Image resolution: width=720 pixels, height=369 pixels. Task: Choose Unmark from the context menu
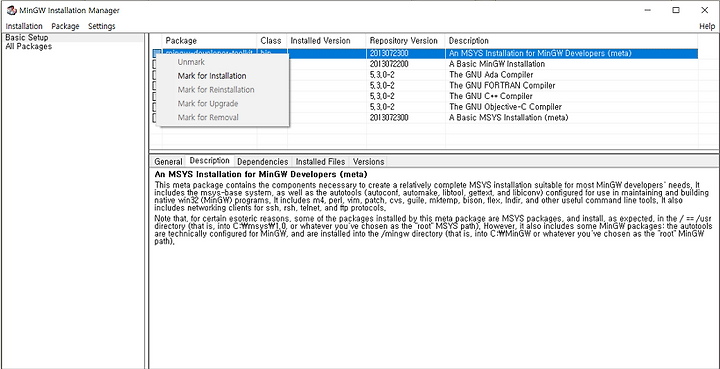191,62
